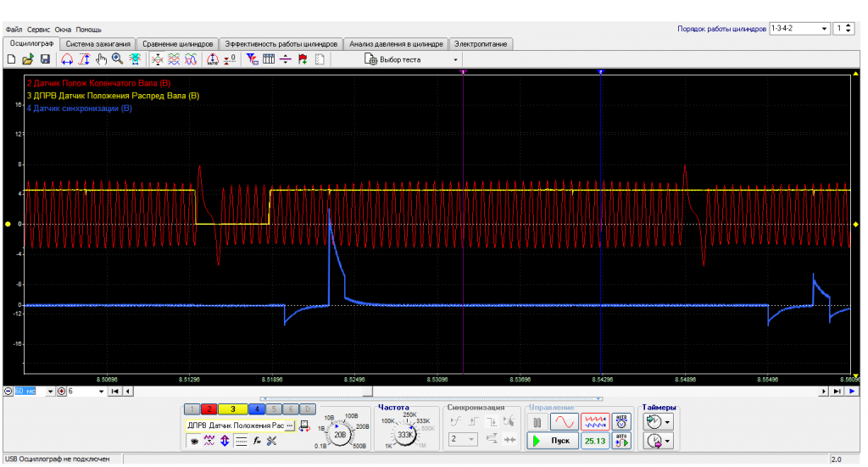Open the Выбор теста dropdown
The width and height of the screenshot is (868, 467).
[411, 59]
